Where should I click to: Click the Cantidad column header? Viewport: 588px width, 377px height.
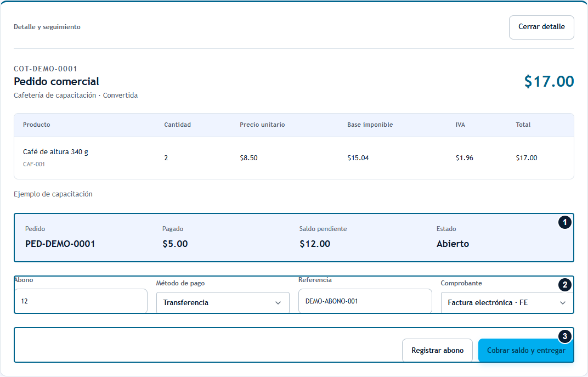coord(177,125)
